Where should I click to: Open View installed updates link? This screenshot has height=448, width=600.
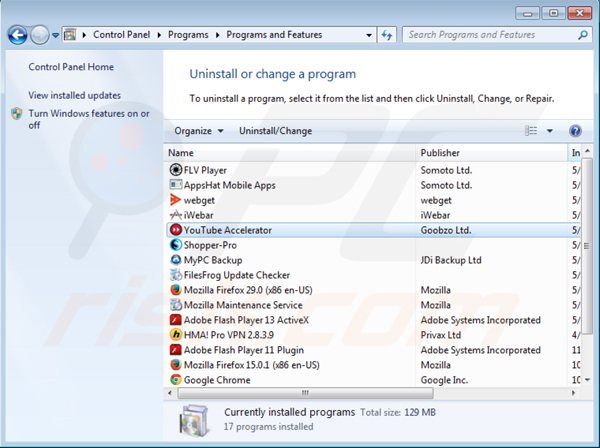point(74,95)
